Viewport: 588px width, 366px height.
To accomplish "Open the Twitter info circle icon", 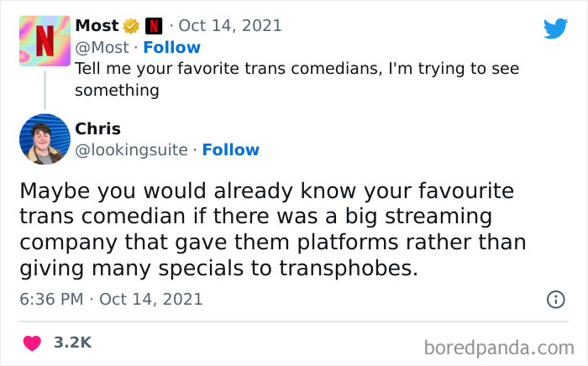I will point(555,299).
